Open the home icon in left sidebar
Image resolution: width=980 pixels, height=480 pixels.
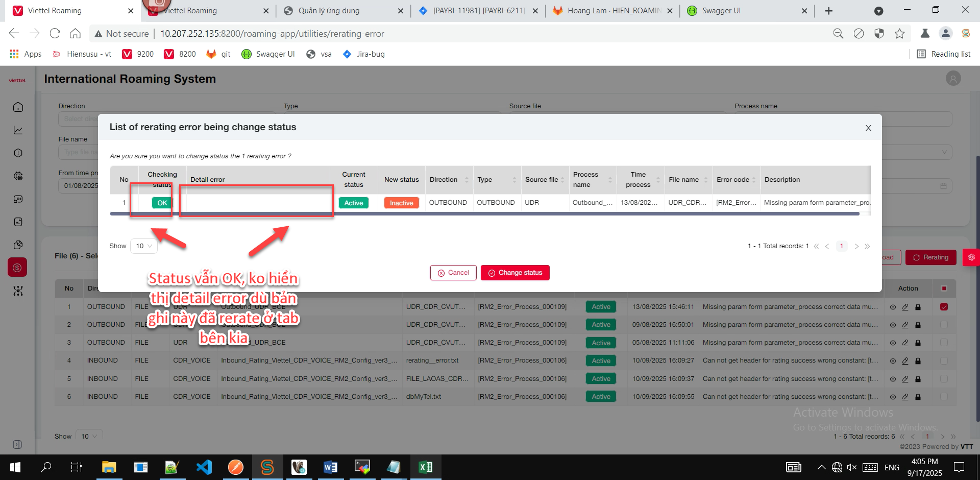tap(18, 107)
